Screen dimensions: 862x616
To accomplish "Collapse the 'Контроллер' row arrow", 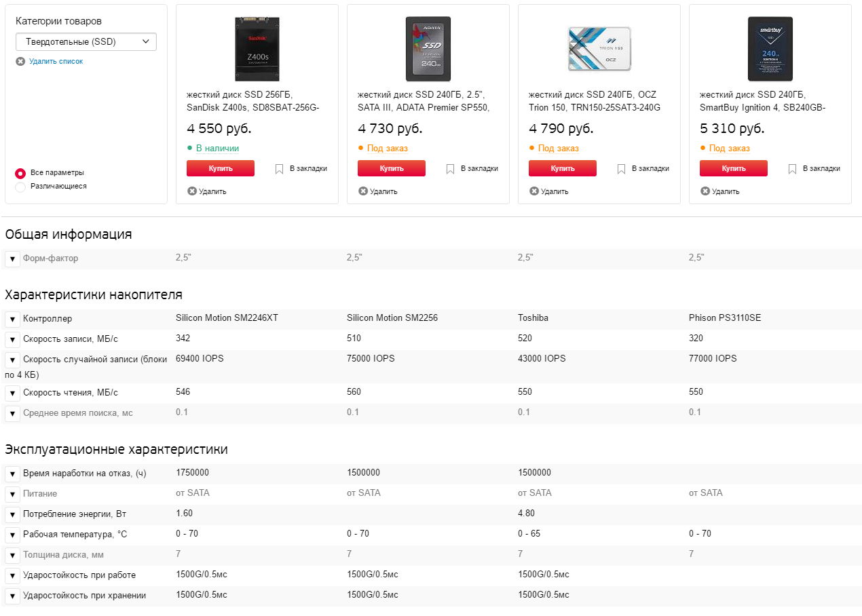I will point(12,319).
